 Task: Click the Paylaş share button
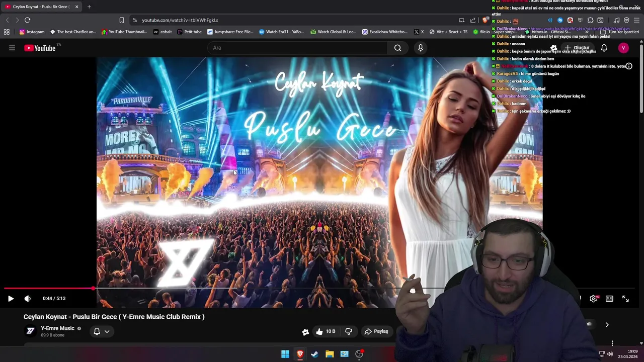[x=376, y=331]
